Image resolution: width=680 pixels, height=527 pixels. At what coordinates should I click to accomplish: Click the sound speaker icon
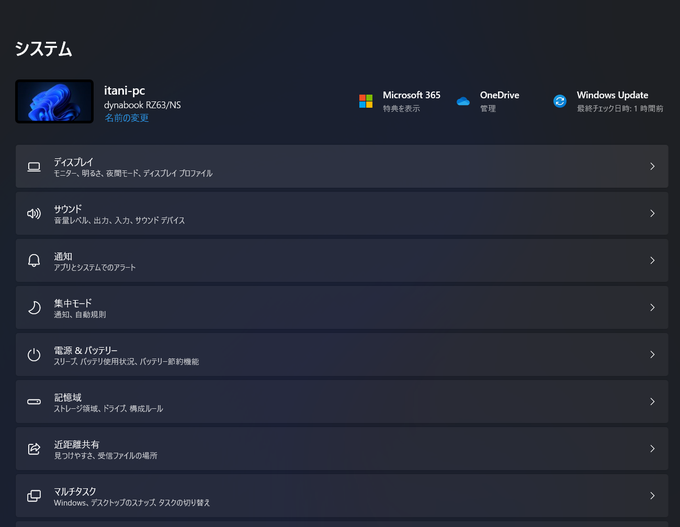[x=34, y=213]
